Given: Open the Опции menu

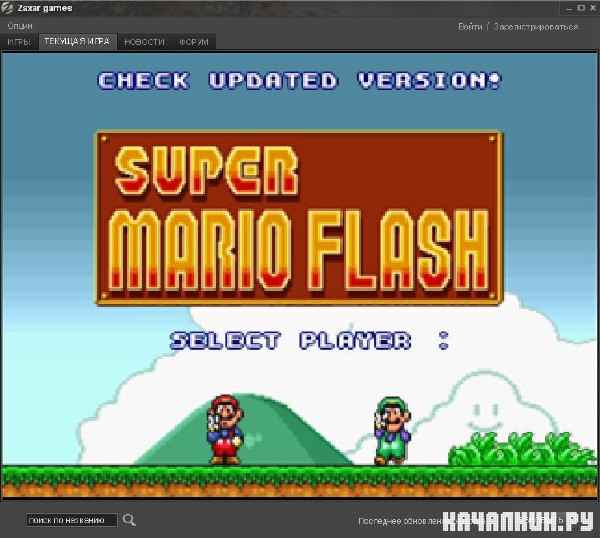Looking at the screenshot, I should pos(20,26).
